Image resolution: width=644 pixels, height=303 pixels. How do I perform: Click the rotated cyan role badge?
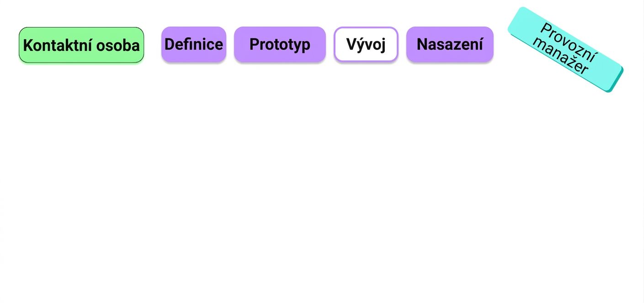click(565, 49)
